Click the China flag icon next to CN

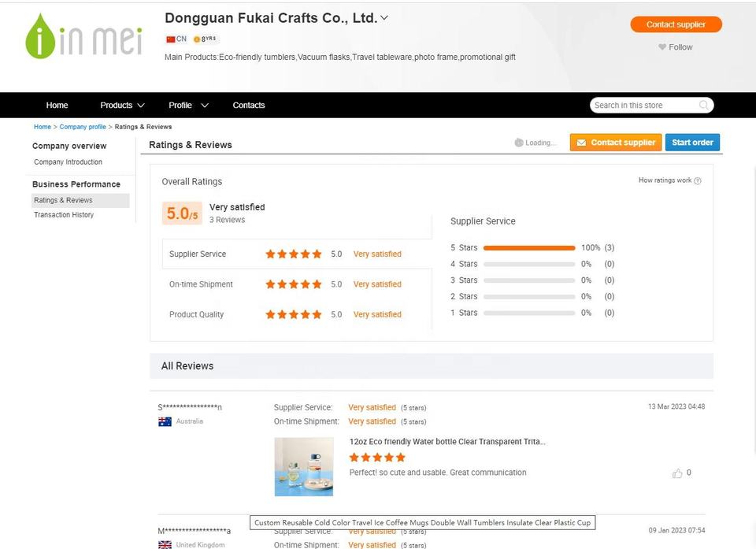coord(171,39)
